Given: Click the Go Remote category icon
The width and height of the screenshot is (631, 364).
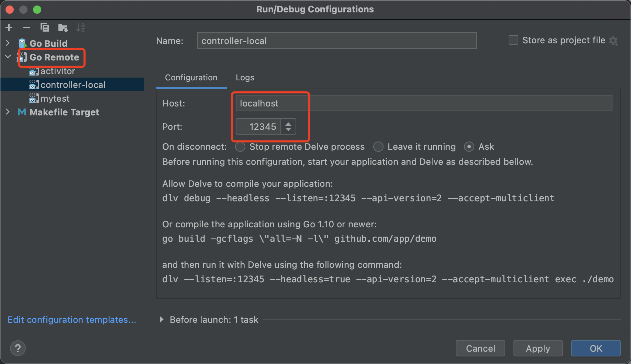Looking at the screenshot, I should pos(22,57).
